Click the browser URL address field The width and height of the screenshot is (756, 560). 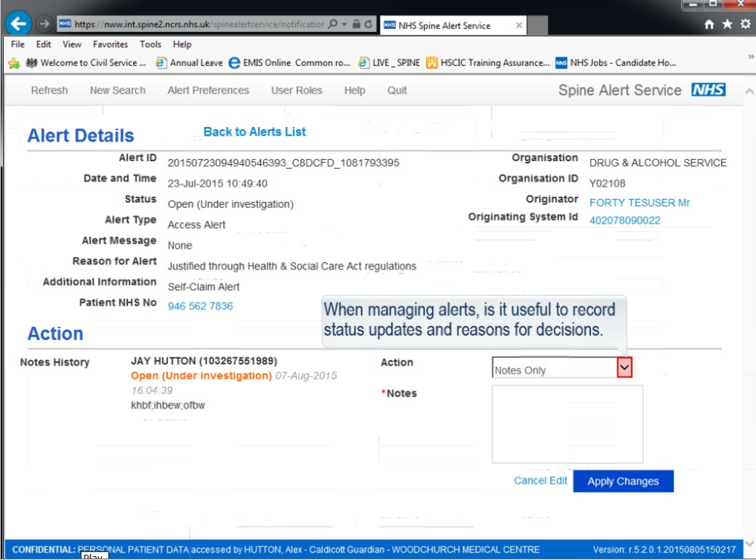pos(198,24)
